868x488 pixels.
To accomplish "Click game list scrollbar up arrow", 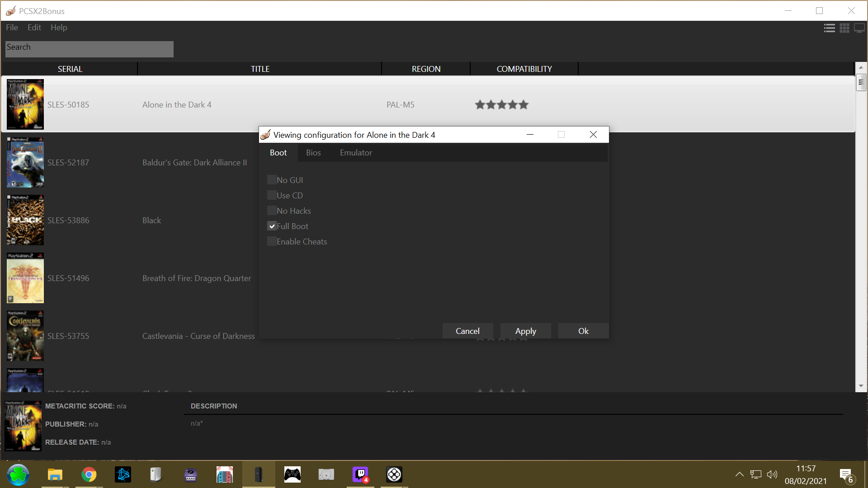I will point(861,67).
